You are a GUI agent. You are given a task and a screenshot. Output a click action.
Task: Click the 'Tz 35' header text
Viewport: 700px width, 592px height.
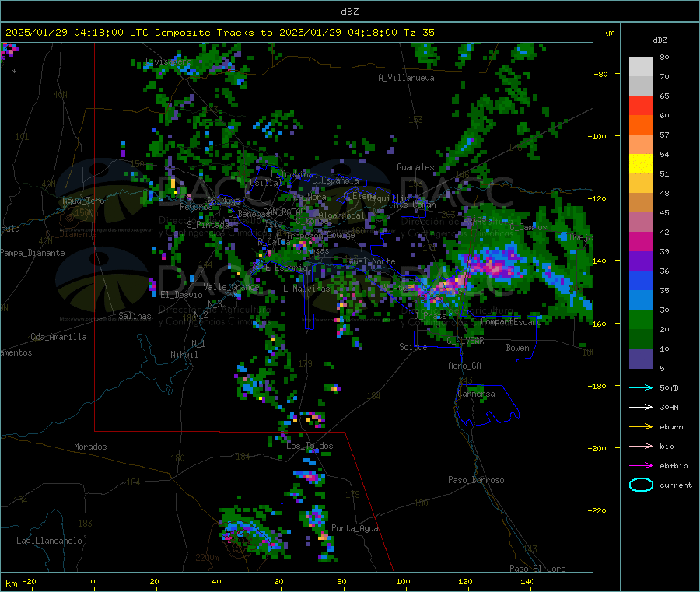418,33
